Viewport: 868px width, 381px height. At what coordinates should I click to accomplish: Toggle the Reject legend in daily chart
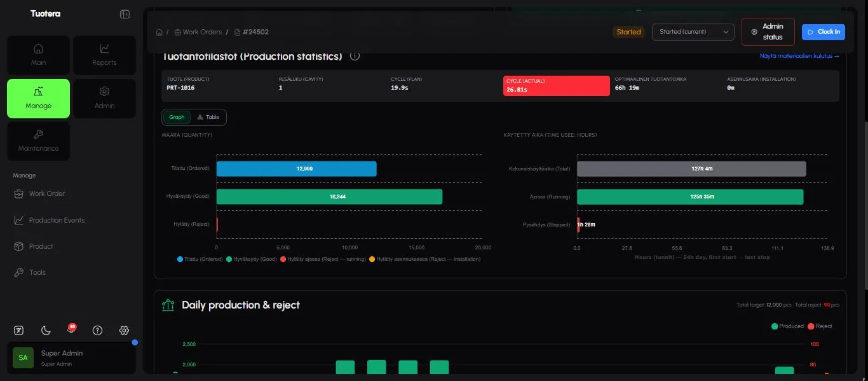click(820, 326)
